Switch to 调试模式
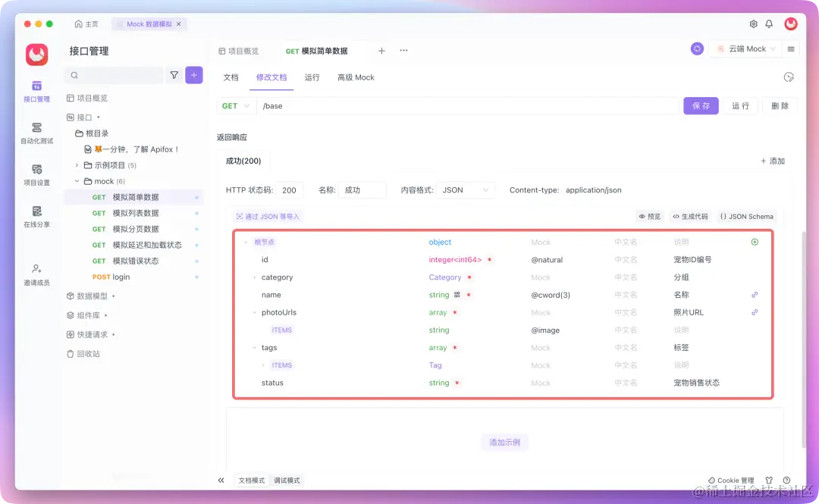 tap(287, 480)
